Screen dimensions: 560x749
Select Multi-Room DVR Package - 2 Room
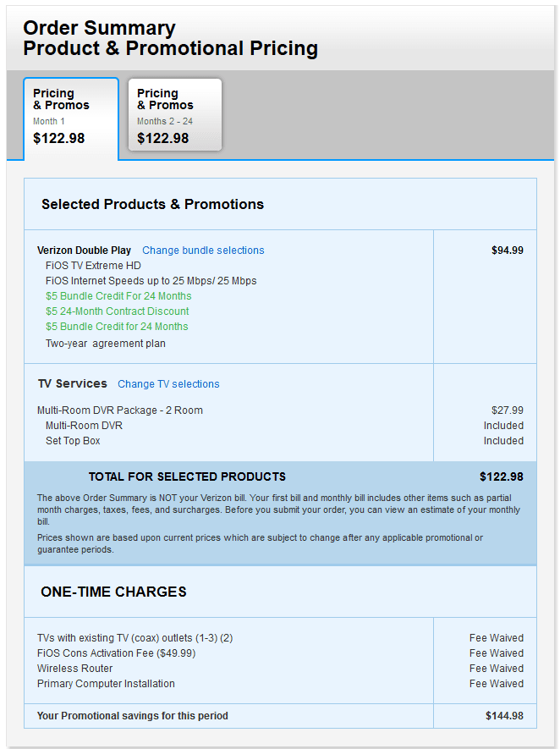point(119,410)
